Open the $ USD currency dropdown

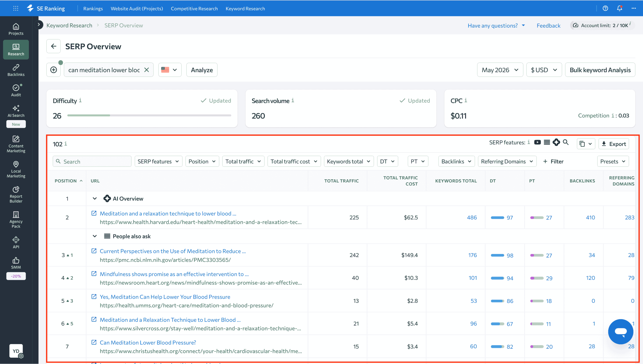544,70
